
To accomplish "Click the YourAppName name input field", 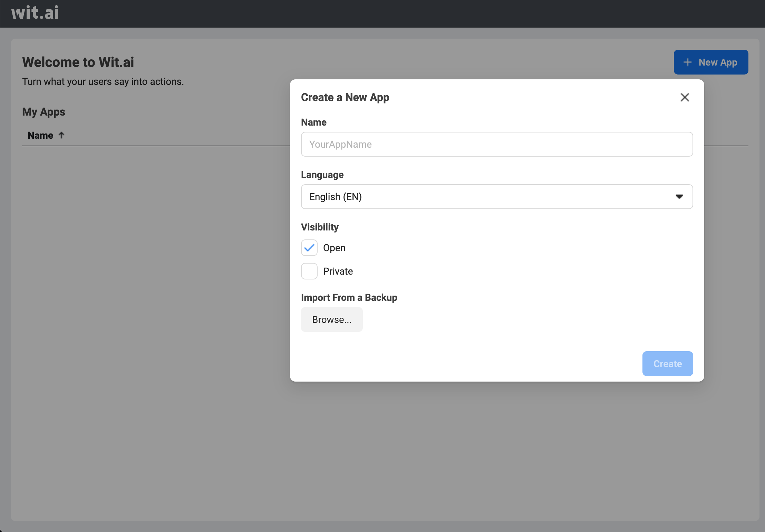I will (x=497, y=144).
